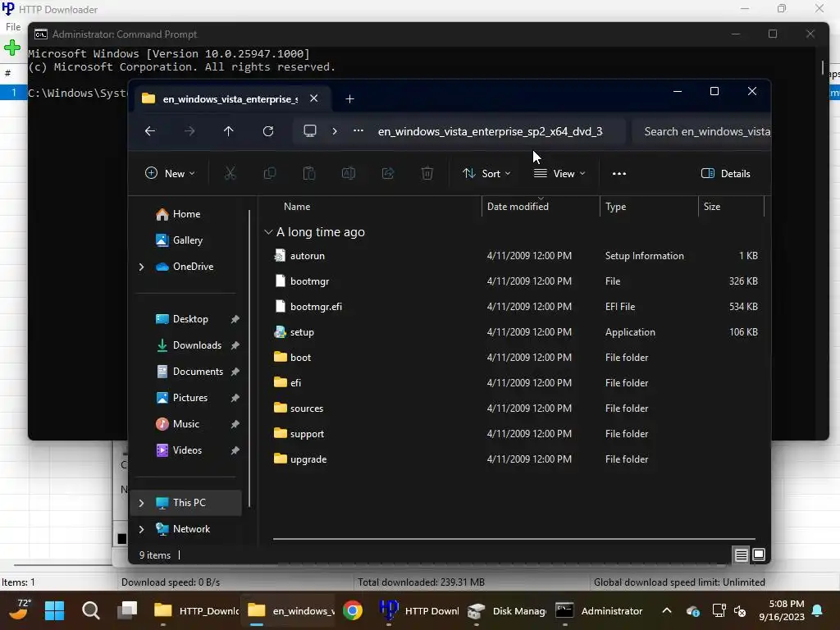Image resolution: width=840 pixels, height=630 pixels.
Task: Switch to details list view icon in status bar
Action: [741, 555]
